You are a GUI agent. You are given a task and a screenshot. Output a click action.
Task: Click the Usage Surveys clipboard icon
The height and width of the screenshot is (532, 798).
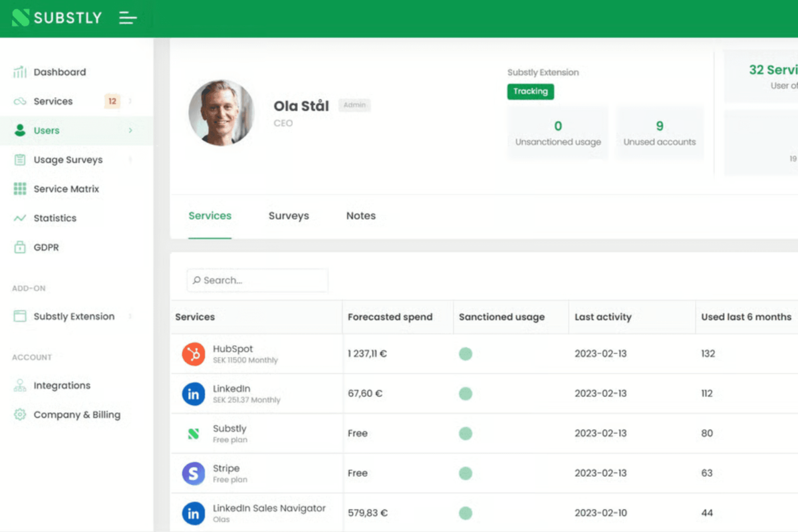click(20, 160)
